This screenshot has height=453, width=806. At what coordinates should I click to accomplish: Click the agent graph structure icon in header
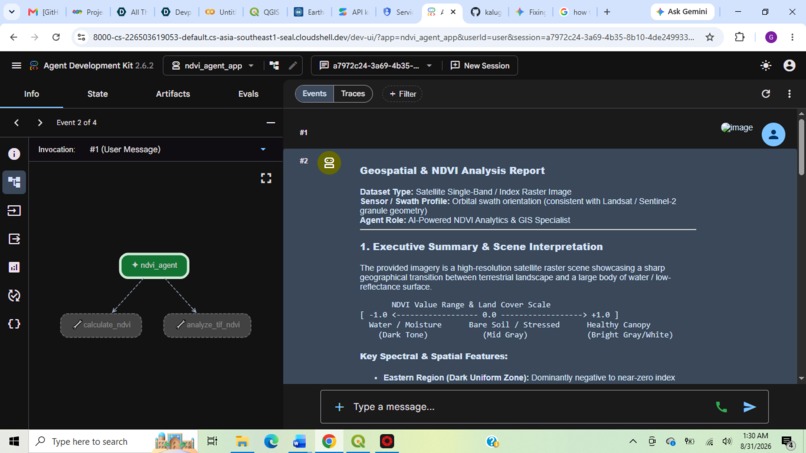point(274,65)
